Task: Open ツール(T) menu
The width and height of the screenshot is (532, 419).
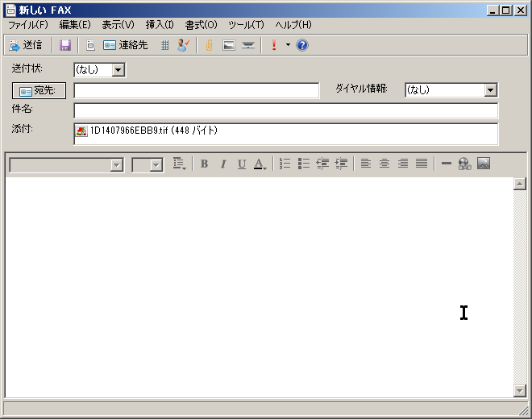Action: 246,25
